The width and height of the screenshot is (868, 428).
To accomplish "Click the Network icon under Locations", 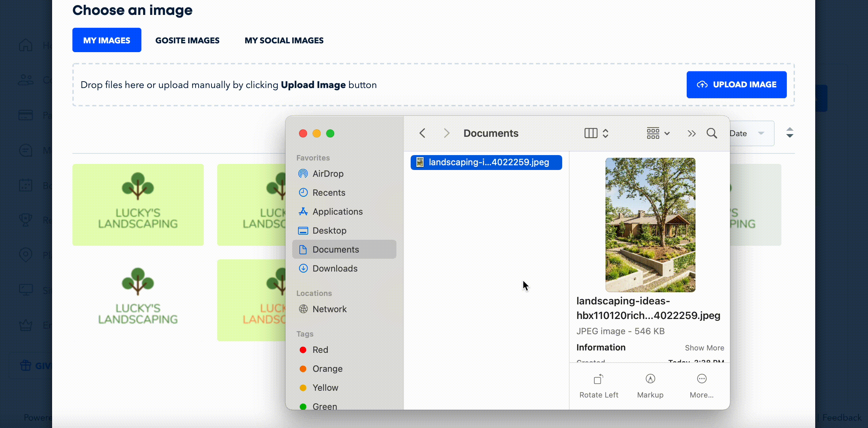I will 303,309.
